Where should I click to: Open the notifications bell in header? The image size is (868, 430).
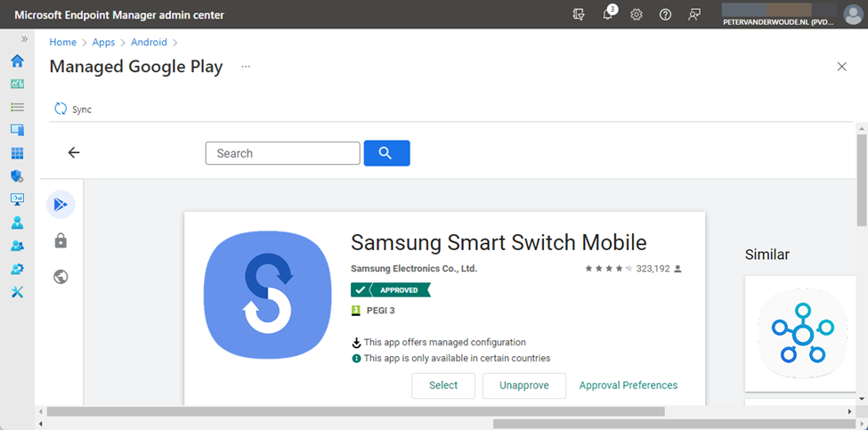click(608, 14)
